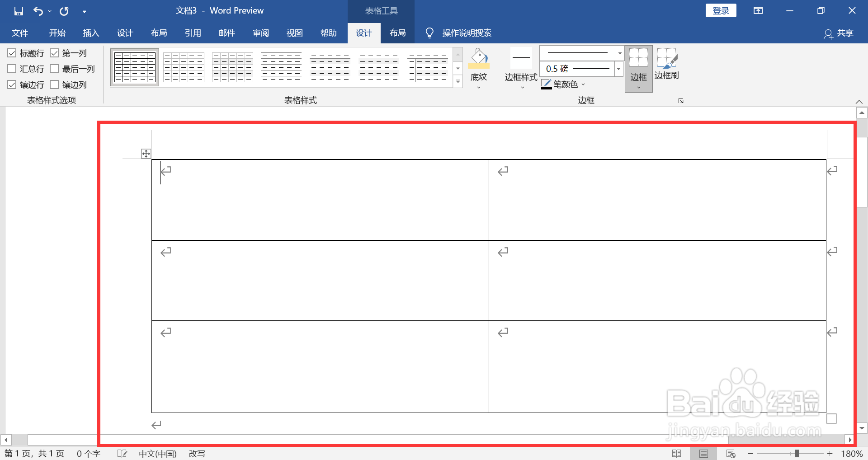Select the second table style thumbnail
868x460 pixels.
click(x=184, y=67)
